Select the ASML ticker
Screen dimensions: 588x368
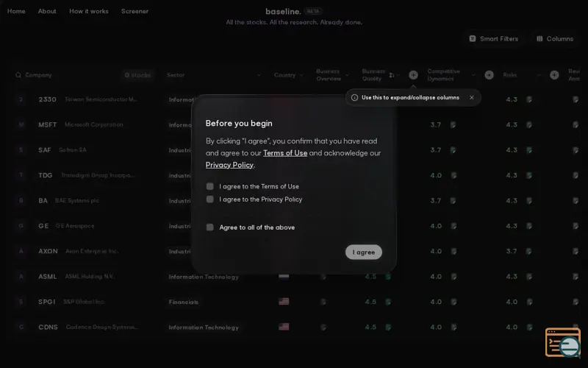(x=47, y=277)
